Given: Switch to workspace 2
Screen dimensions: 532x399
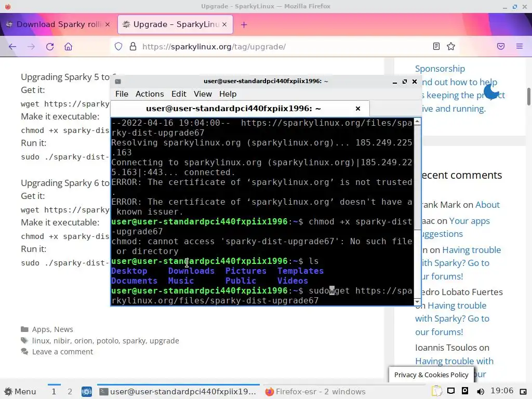Looking at the screenshot, I should [x=70, y=392].
